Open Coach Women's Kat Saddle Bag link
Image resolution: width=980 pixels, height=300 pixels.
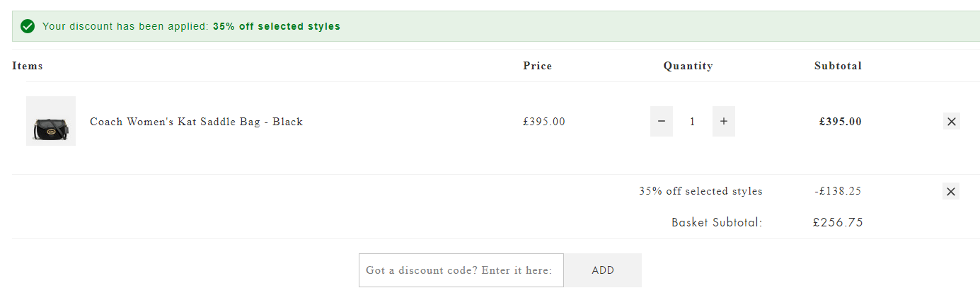tap(196, 122)
